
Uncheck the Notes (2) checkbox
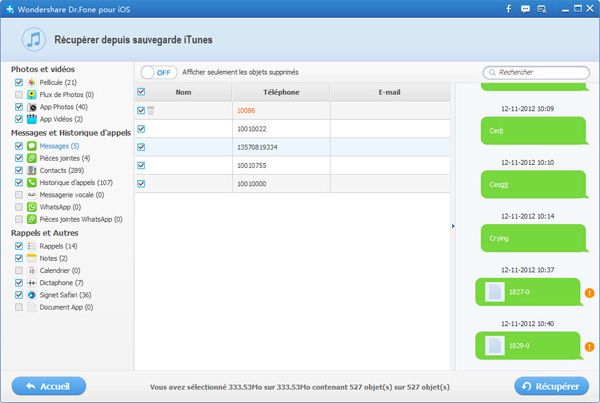(19, 258)
